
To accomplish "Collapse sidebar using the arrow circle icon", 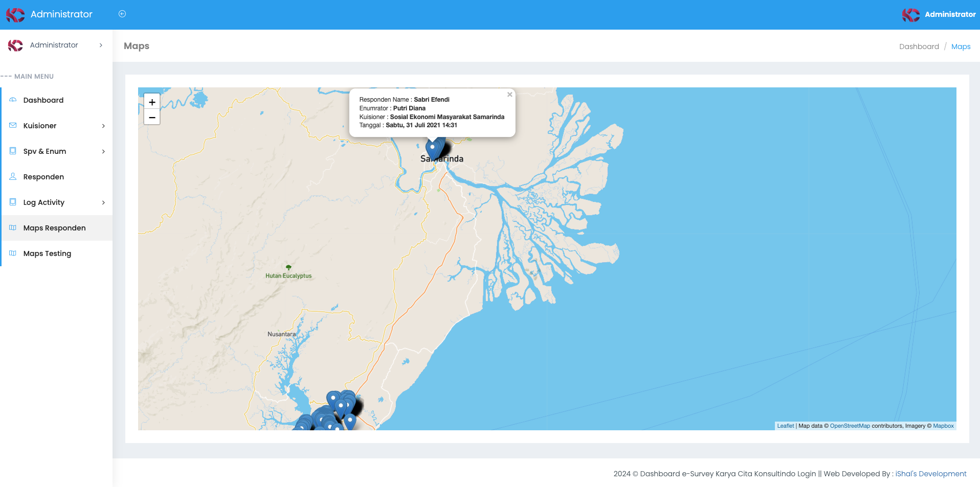I will (x=122, y=14).
